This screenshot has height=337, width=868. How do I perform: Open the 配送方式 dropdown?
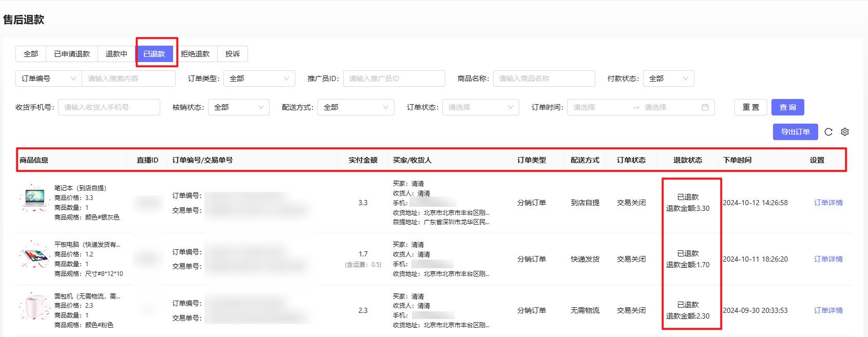tap(355, 107)
